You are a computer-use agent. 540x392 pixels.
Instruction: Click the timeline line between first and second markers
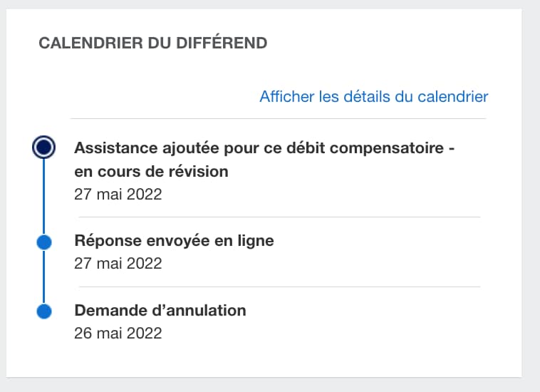[44, 196]
